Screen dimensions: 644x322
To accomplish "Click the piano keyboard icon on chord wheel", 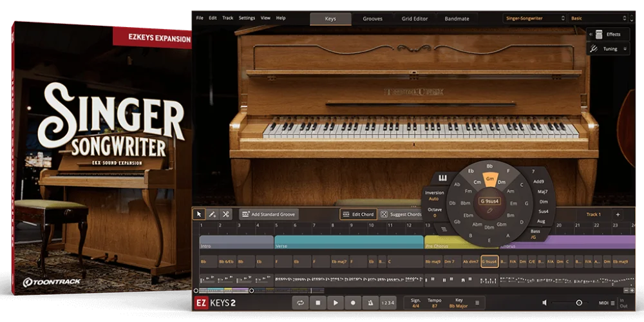I will [x=443, y=178].
